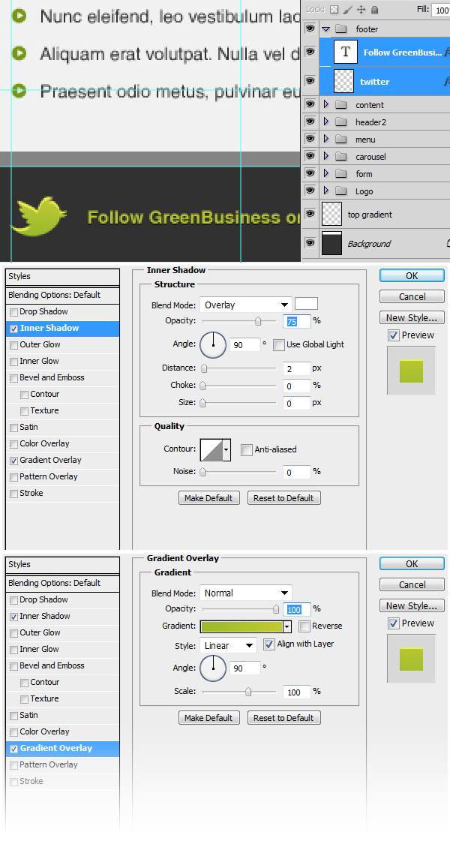Click the Inner Shadow angle dial

213,345
